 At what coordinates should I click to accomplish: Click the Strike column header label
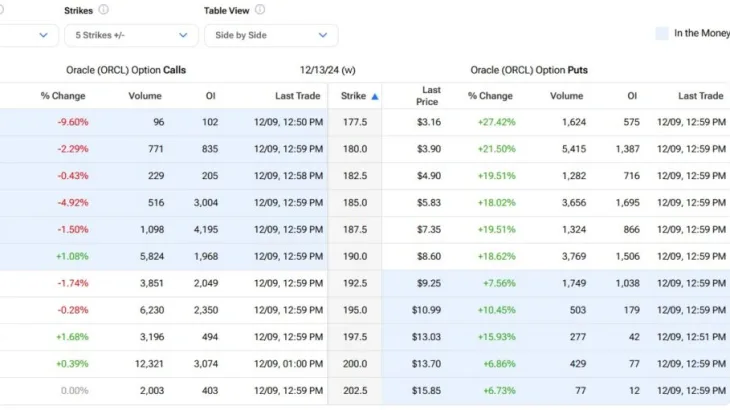pos(353,96)
